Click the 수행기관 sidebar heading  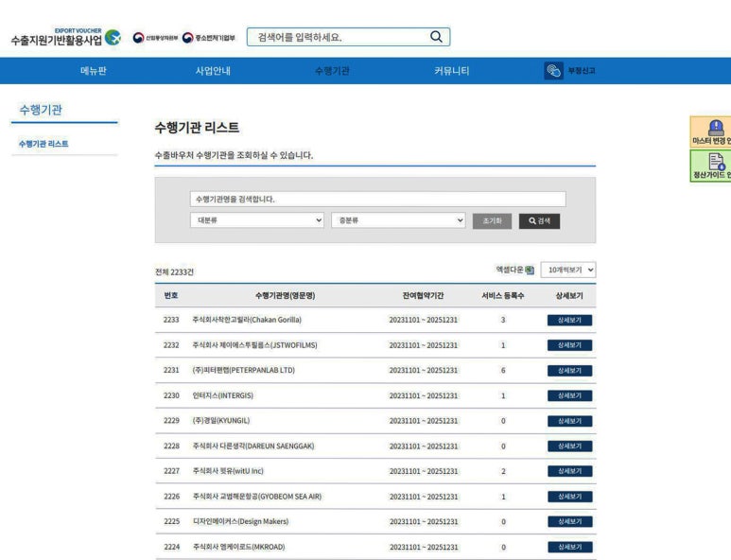click(x=41, y=110)
